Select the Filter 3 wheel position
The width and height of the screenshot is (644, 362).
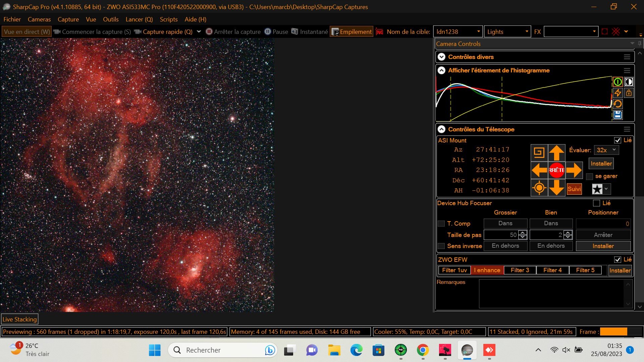click(x=520, y=270)
